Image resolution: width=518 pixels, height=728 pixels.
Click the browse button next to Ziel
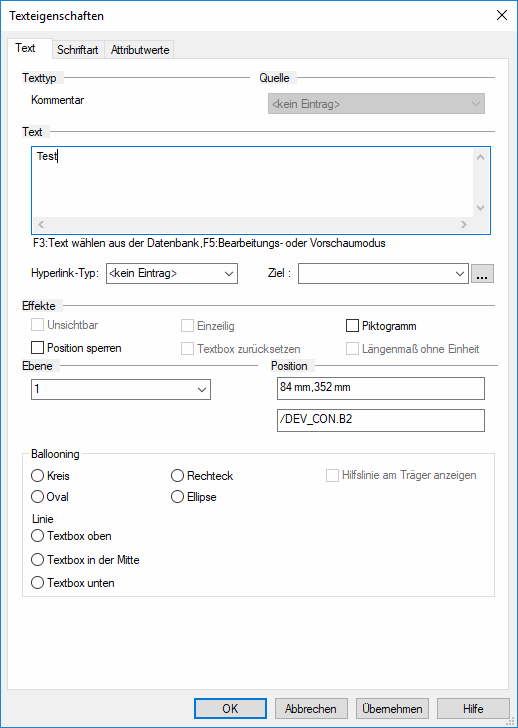(x=483, y=274)
